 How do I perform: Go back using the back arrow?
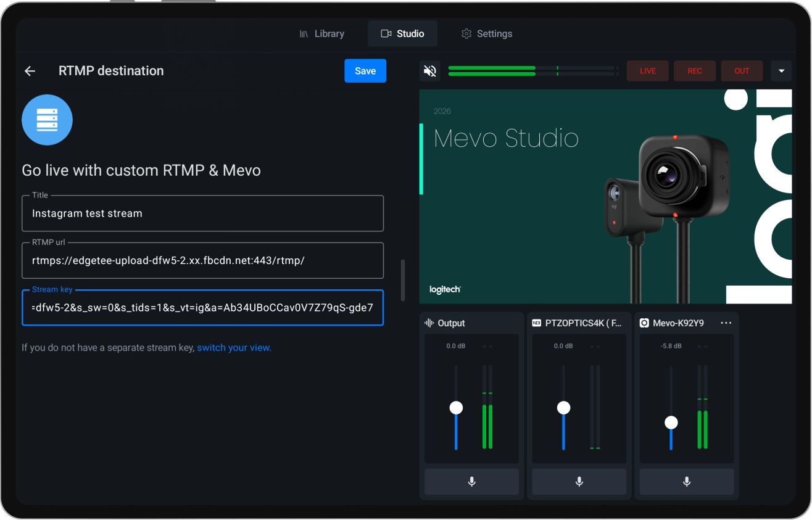click(30, 70)
